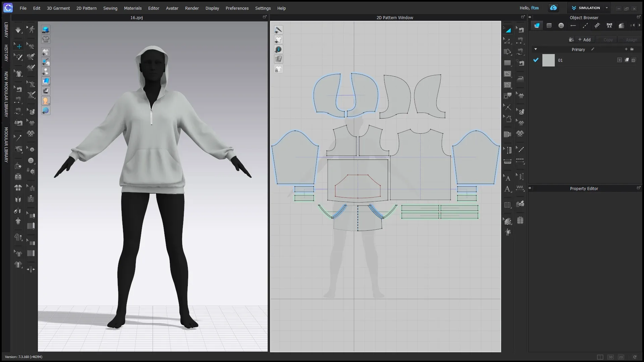Screen dimensions: 644x362
Task: Click the Simulate down-arrow tool icon
Action: (x=18, y=30)
